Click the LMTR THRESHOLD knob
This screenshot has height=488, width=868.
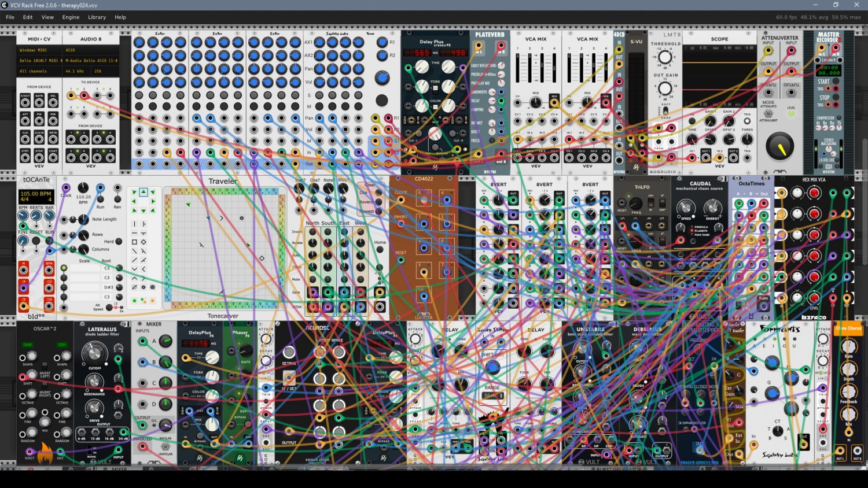(x=665, y=57)
